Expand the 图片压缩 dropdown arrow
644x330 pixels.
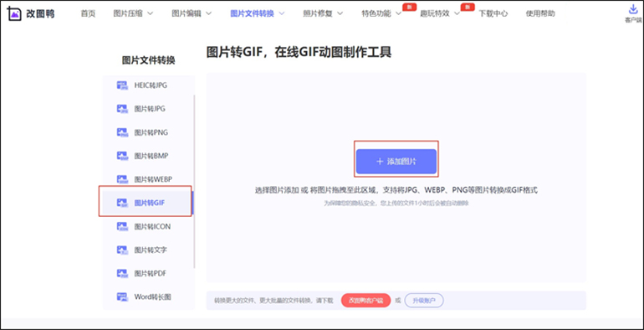[150, 13]
